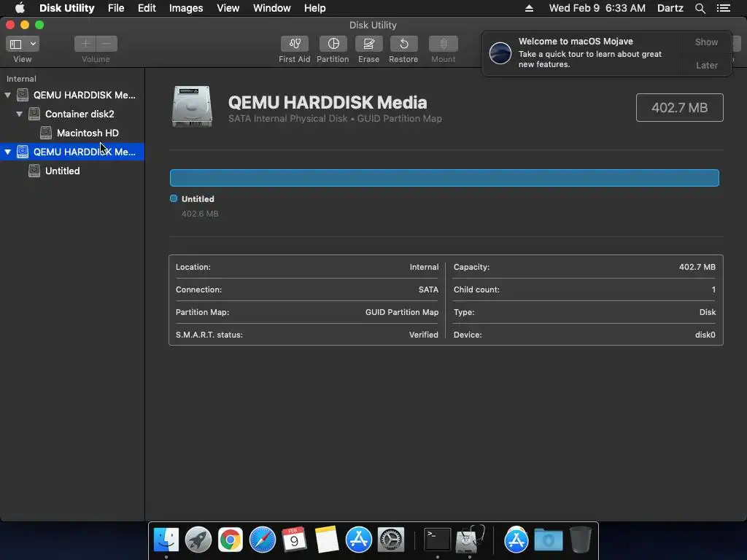Click the highlighted QEMU HARDDISK row

(72, 152)
